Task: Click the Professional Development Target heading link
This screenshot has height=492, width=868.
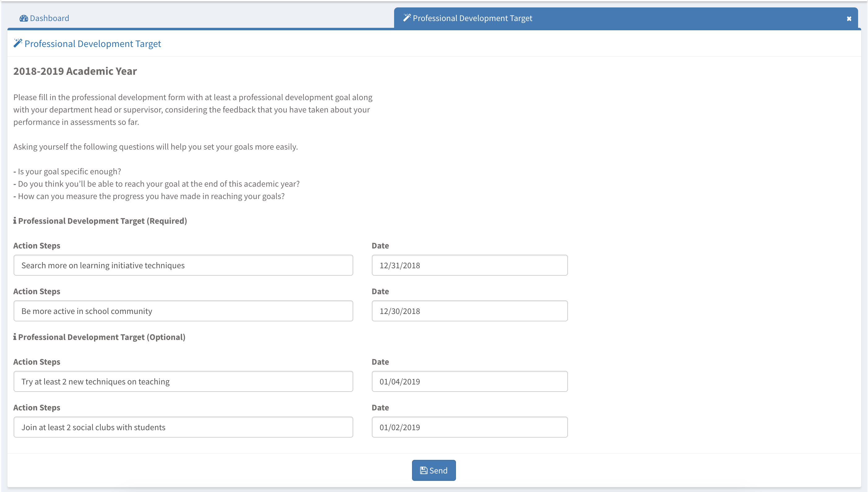Action: click(93, 44)
